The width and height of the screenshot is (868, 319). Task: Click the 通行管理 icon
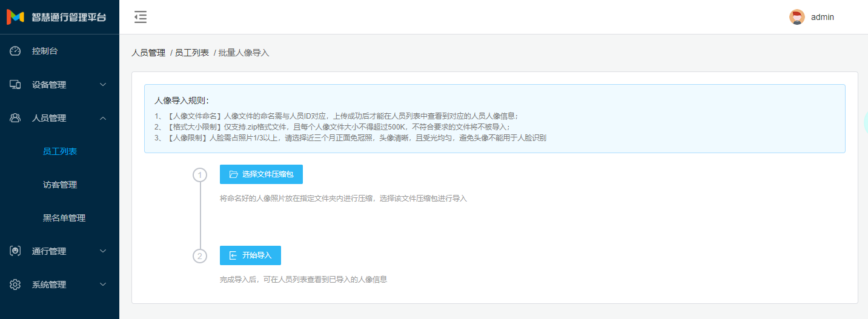[16, 251]
